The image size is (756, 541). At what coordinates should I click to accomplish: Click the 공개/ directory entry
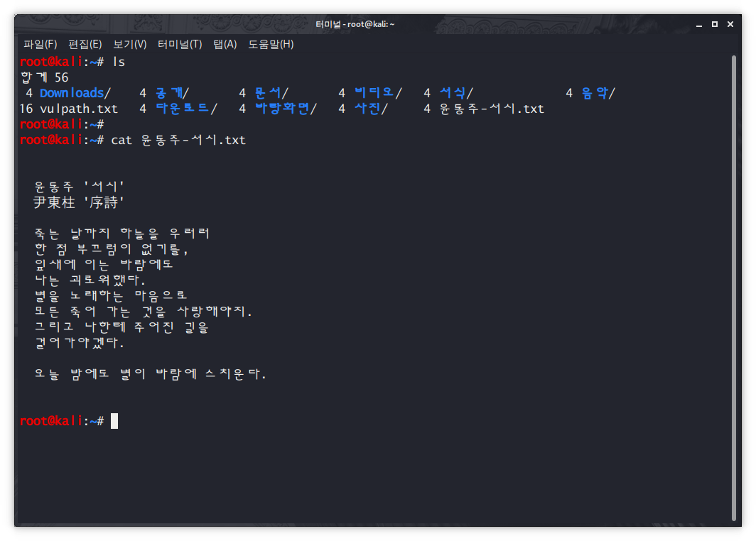[172, 93]
